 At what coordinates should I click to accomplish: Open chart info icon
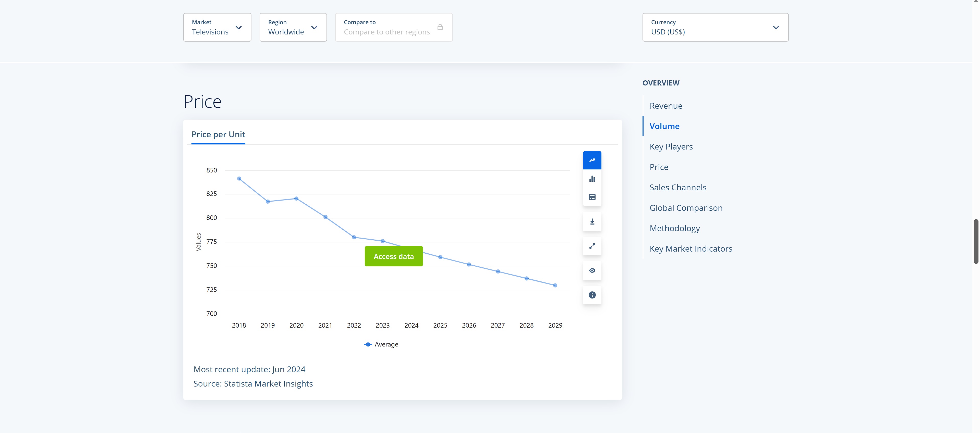point(592,295)
